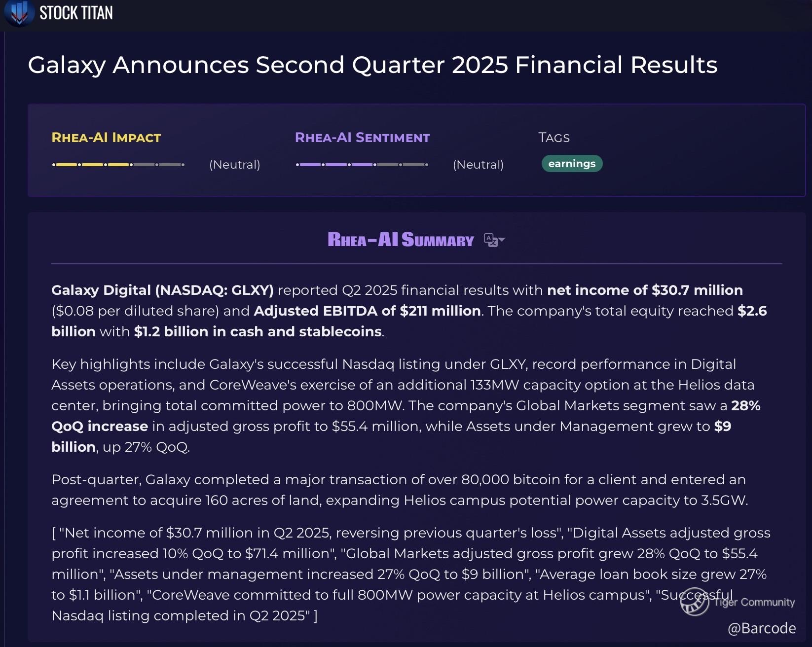
Task: Expand the translation dropdown arrow
Action: [x=502, y=240]
